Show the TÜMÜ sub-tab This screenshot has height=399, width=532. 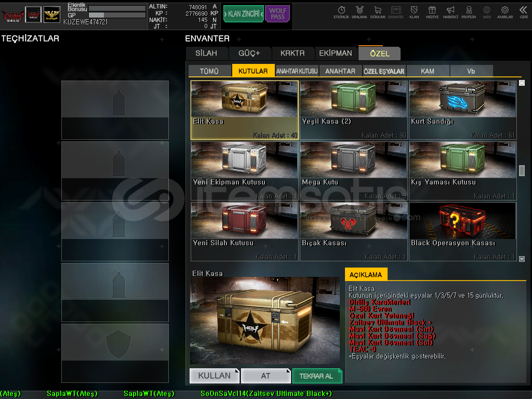click(209, 71)
